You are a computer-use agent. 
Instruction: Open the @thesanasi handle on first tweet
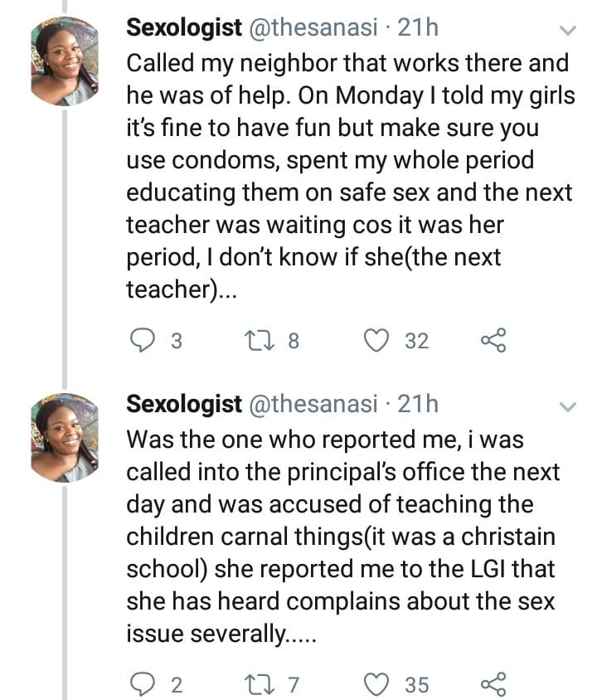(313, 28)
